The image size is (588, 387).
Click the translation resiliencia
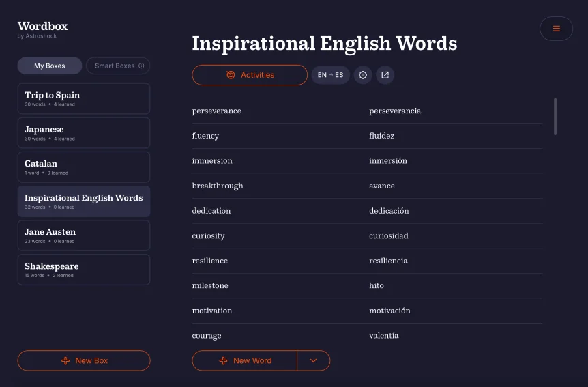coord(388,261)
